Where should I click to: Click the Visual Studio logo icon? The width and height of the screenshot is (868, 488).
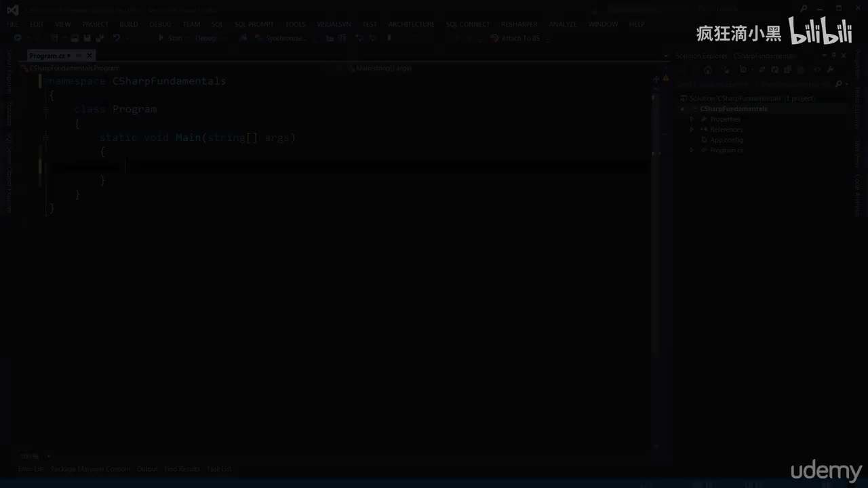12,9
